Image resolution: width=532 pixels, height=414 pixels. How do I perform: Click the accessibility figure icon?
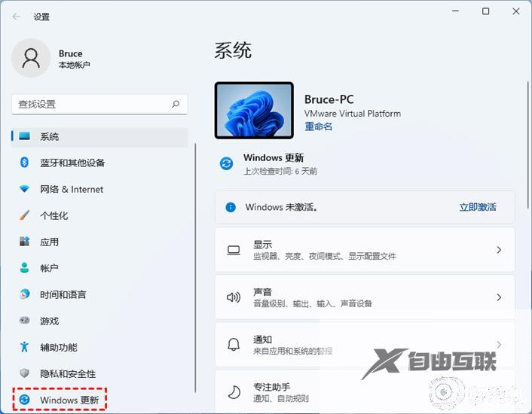[x=24, y=346]
